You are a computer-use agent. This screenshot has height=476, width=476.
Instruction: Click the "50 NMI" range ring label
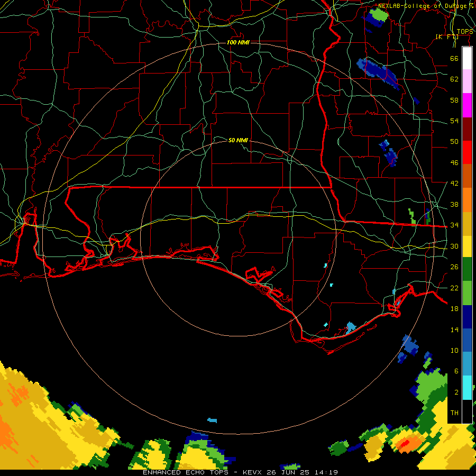(238, 140)
